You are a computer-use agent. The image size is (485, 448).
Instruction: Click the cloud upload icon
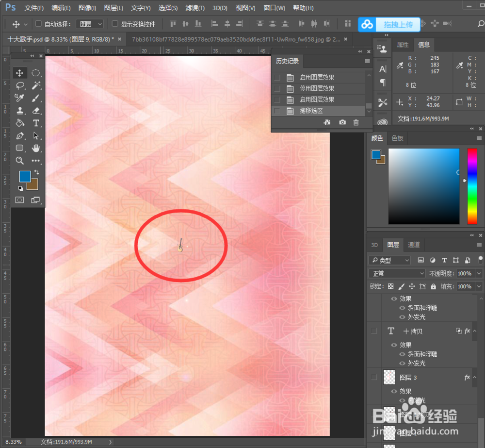pyautogui.click(x=367, y=24)
